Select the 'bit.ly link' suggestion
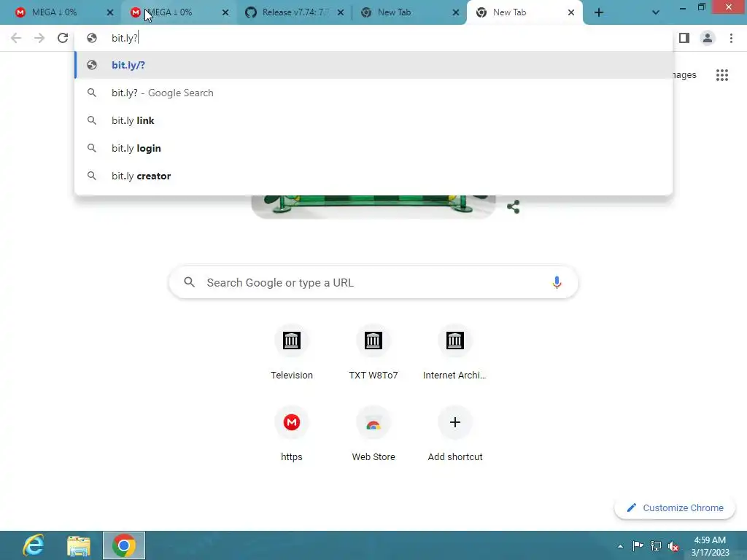Image resolution: width=747 pixels, height=560 pixels. (x=373, y=120)
